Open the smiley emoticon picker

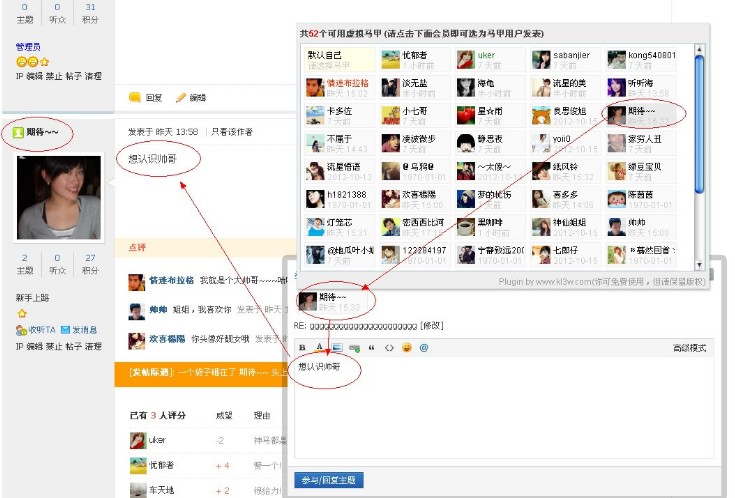pos(406,348)
